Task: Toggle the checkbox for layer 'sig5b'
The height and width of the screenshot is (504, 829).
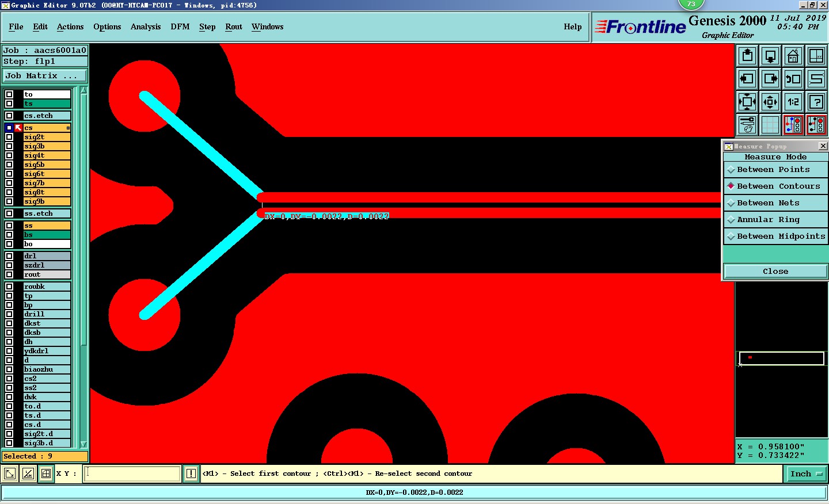Action: point(9,165)
